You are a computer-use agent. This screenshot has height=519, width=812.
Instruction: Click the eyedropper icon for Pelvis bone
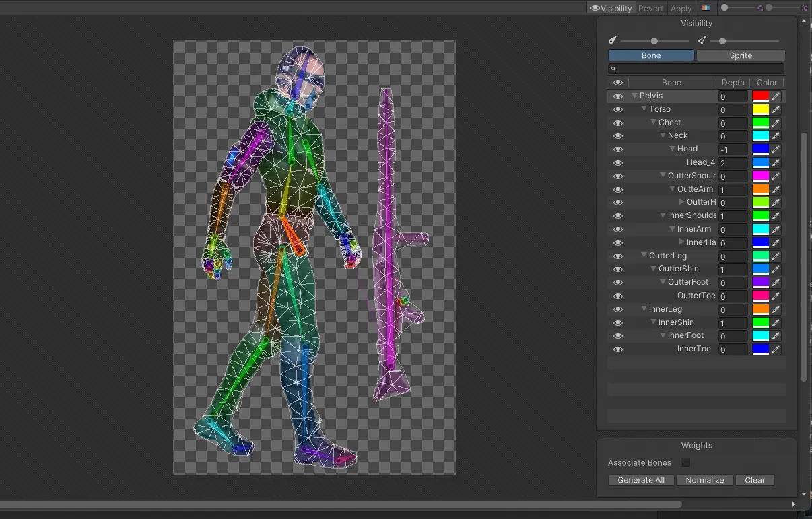click(776, 96)
